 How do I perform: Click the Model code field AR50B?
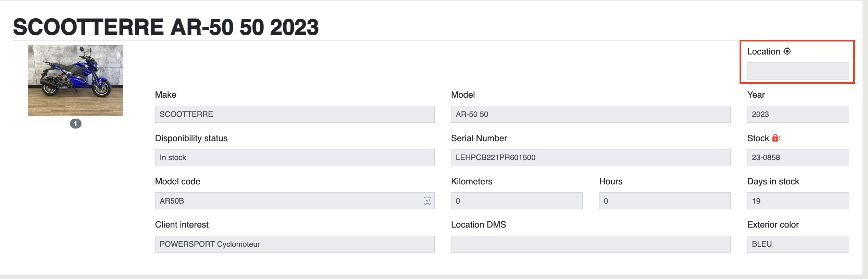pos(295,201)
